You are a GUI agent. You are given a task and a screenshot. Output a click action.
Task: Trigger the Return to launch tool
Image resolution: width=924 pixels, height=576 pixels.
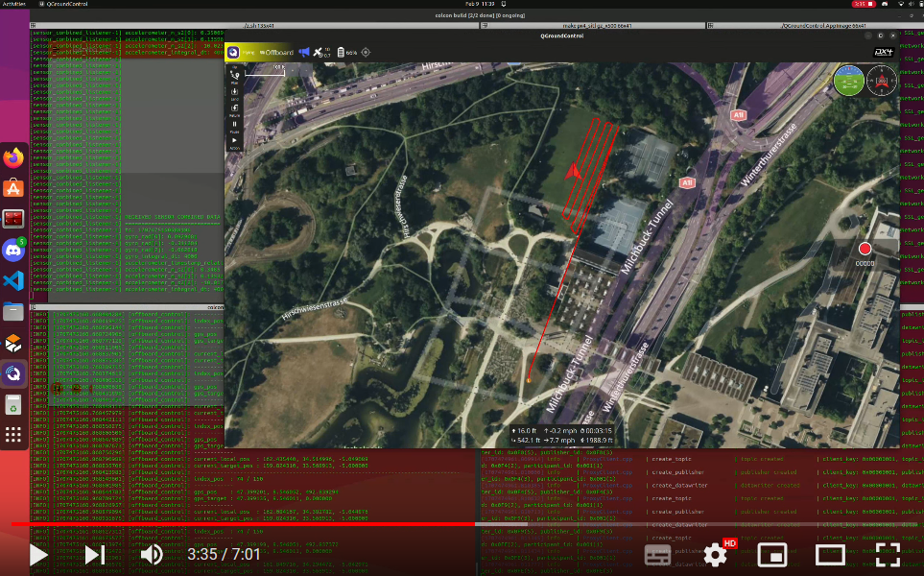[x=234, y=110]
